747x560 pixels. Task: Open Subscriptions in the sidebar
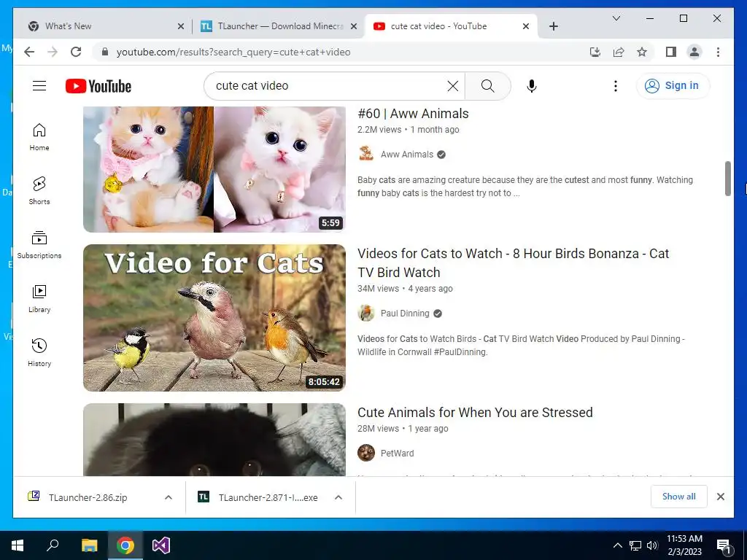point(39,245)
